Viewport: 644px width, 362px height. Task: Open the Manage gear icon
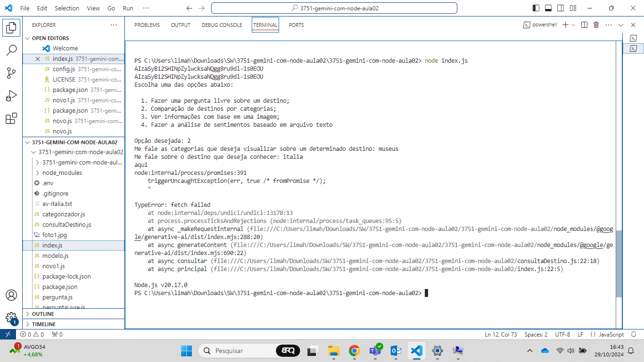[11, 318]
